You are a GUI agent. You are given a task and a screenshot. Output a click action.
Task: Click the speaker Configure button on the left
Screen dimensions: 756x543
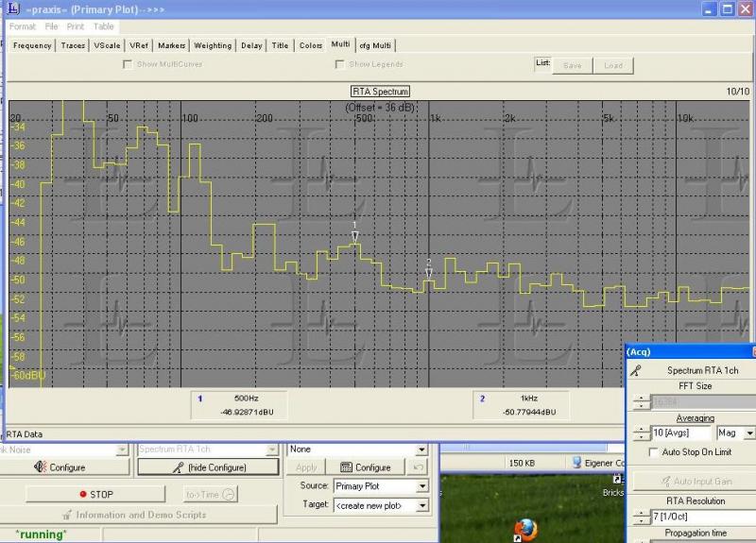coord(67,467)
